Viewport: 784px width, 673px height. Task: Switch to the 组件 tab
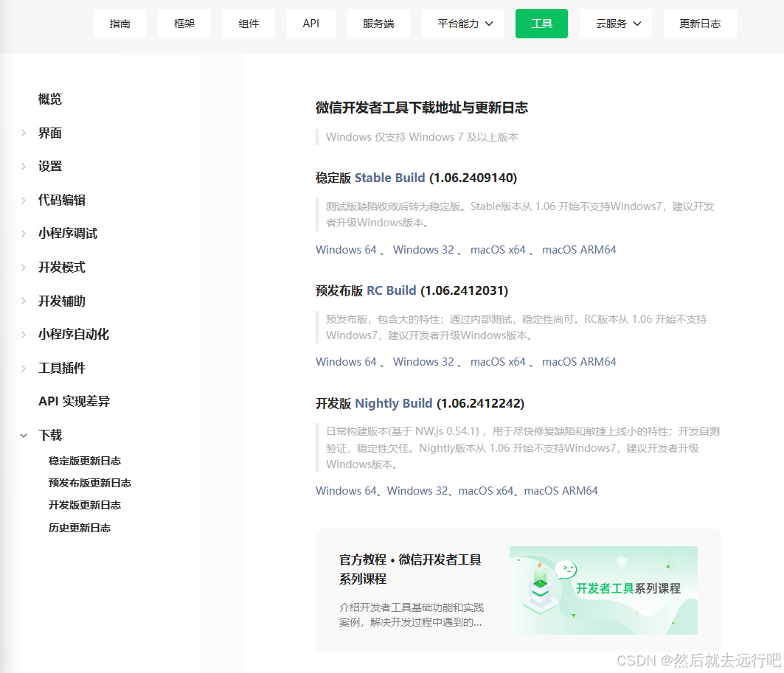249,24
